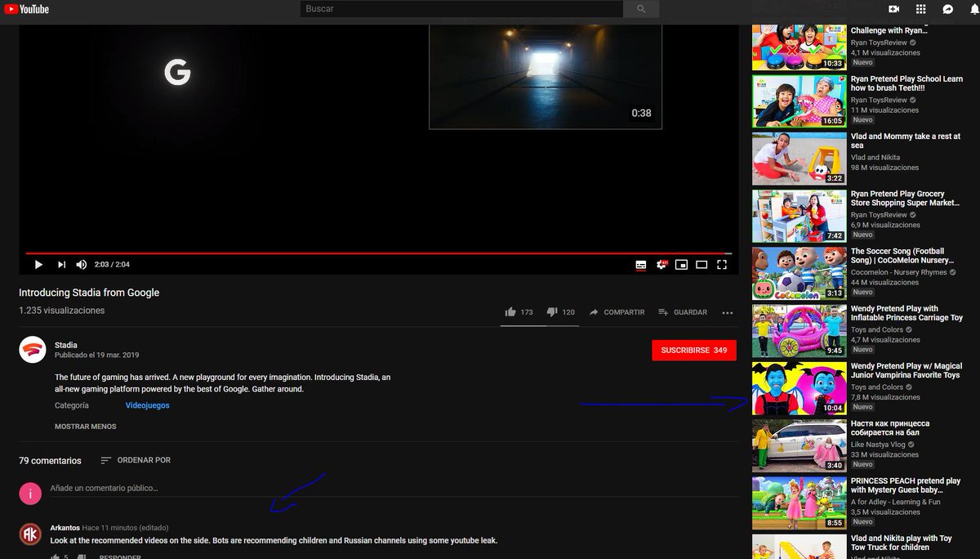This screenshot has height=559, width=980.
Task: Click the 'Vlad and Nikita' channel under sea video
Action: click(x=875, y=158)
